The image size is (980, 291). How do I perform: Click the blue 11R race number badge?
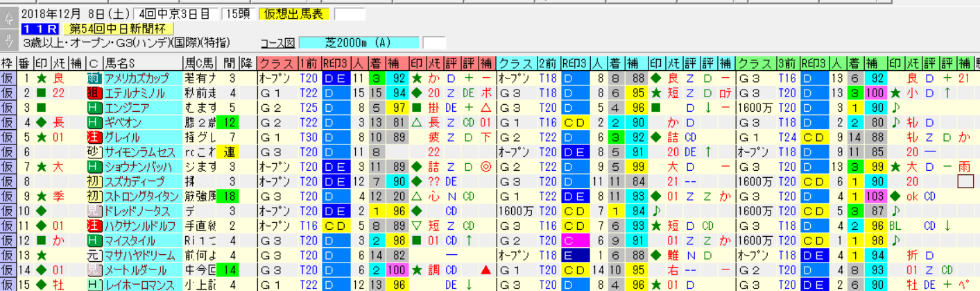point(40,28)
